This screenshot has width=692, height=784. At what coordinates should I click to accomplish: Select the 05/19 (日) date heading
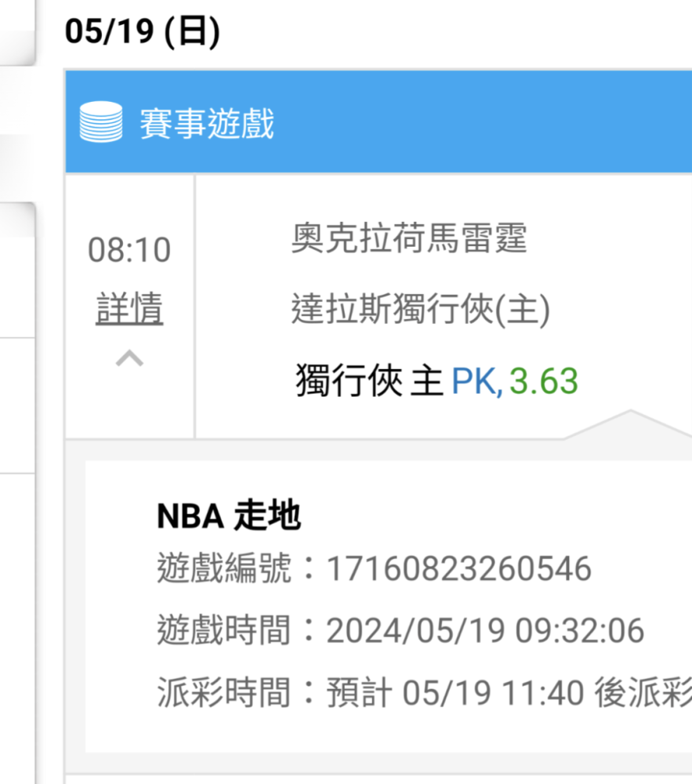[143, 32]
